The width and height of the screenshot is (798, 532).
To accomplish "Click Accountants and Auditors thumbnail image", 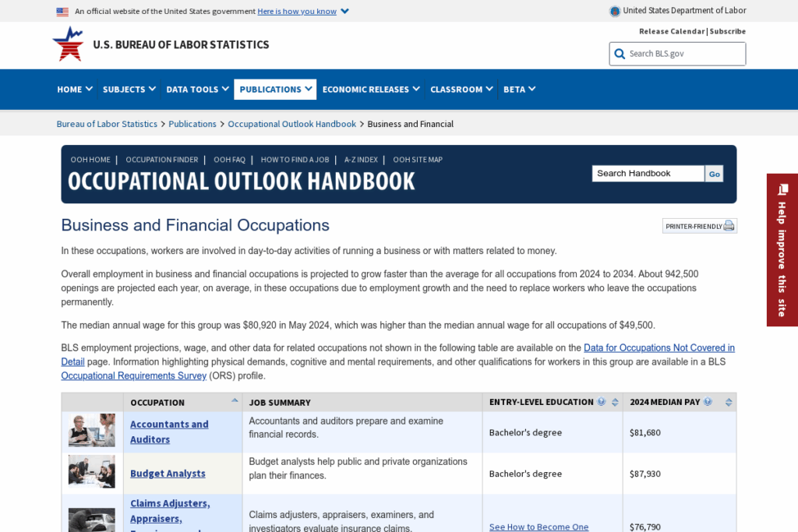I will 92,430.
